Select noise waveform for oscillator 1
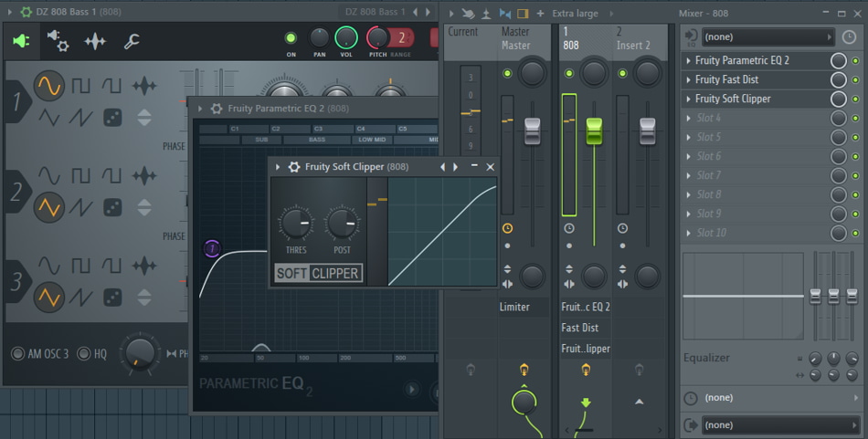The width and height of the screenshot is (868, 439). [144, 86]
